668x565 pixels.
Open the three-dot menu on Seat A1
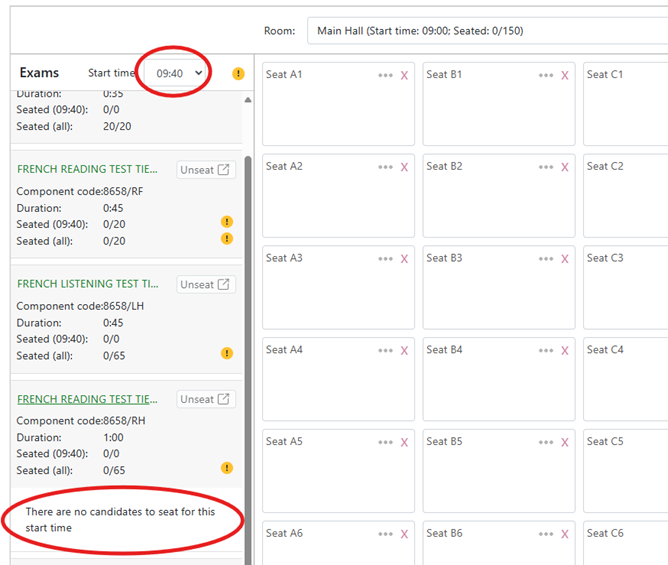[x=385, y=75]
